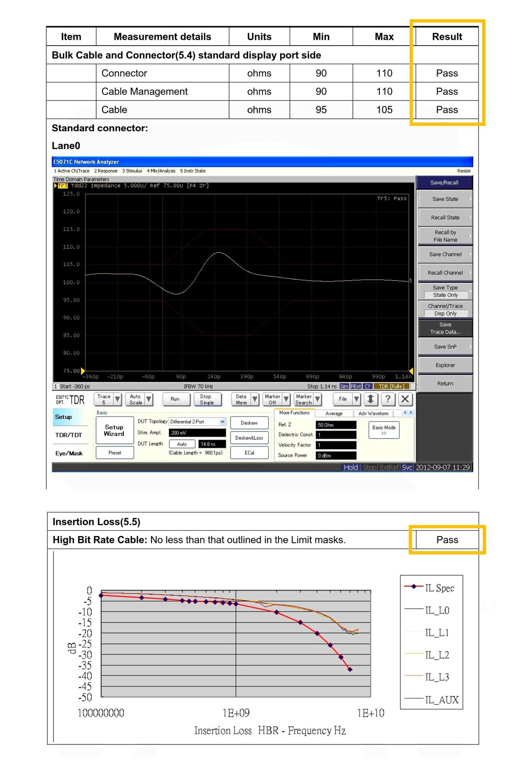Click the IL_L0 legend entry
Image resolution: width=532 pixels, height=764 pixels.
(428, 610)
